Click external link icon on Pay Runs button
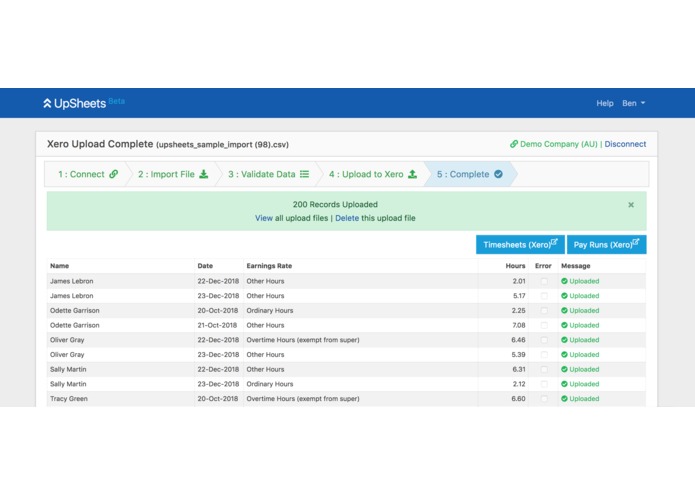695x494 pixels. pos(636,242)
